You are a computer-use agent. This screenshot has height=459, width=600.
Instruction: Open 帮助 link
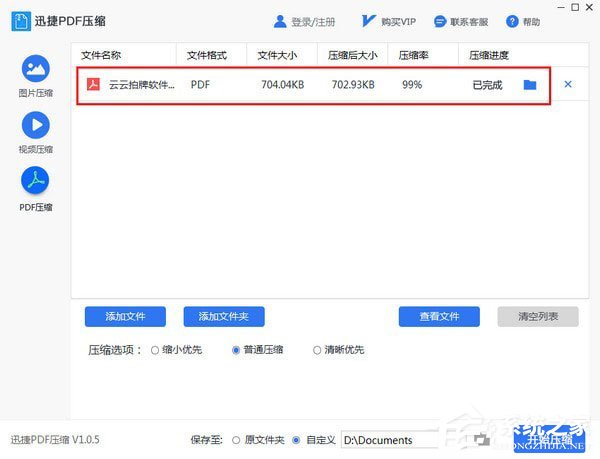[532, 22]
